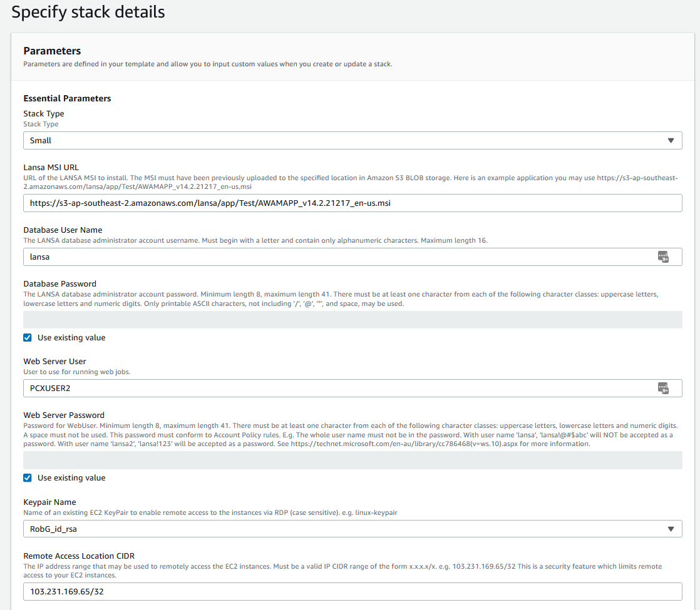Click the 'Parameters' section header

(52, 51)
